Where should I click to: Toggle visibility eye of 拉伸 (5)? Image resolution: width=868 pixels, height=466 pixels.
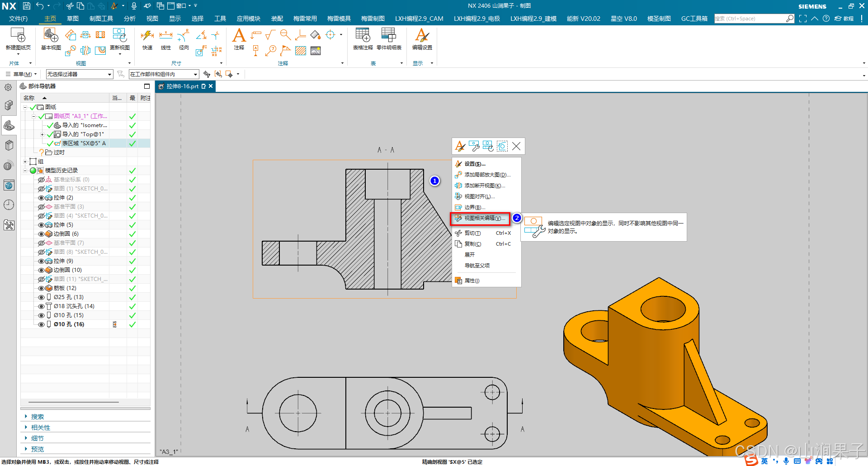[41, 225]
